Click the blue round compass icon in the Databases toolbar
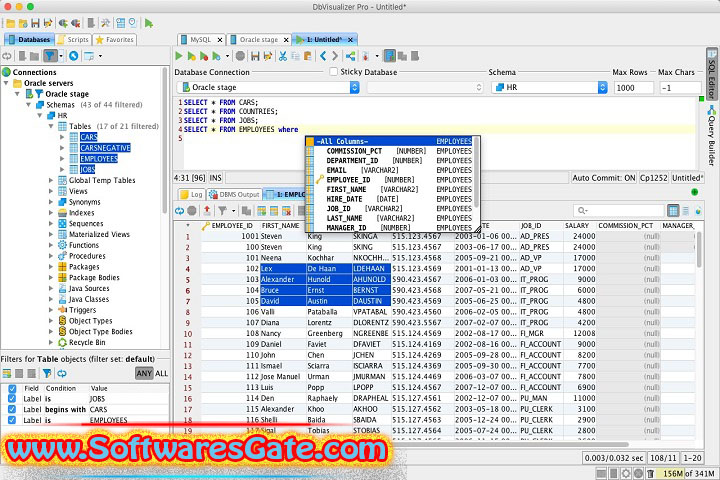Image resolution: width=720 pixels, height=480 pixels. pyautogui.click(x=73, y=56)
